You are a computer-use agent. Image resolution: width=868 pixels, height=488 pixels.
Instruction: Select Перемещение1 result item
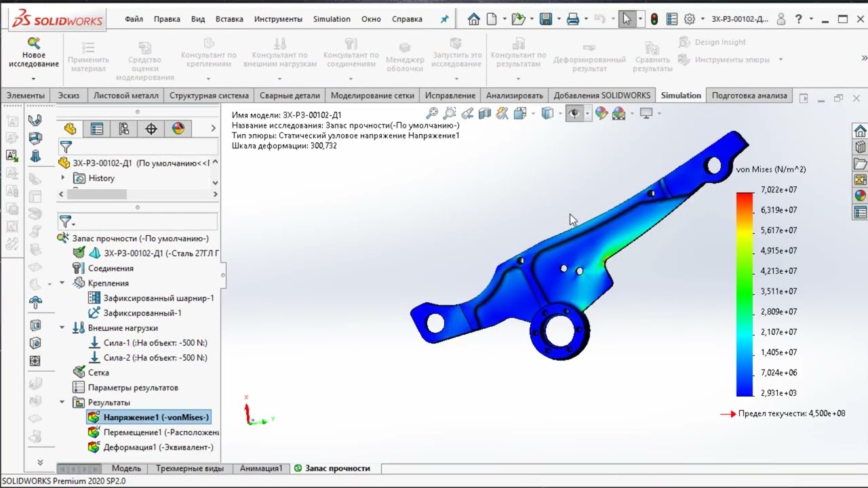pyautogui.click(x=153, y=432)
